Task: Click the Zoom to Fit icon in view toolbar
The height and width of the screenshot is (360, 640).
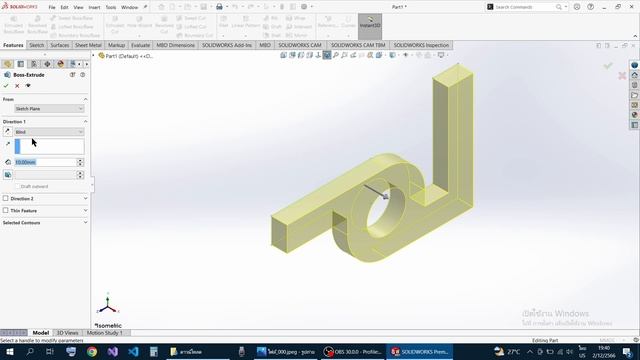Action: pos(336,55)
